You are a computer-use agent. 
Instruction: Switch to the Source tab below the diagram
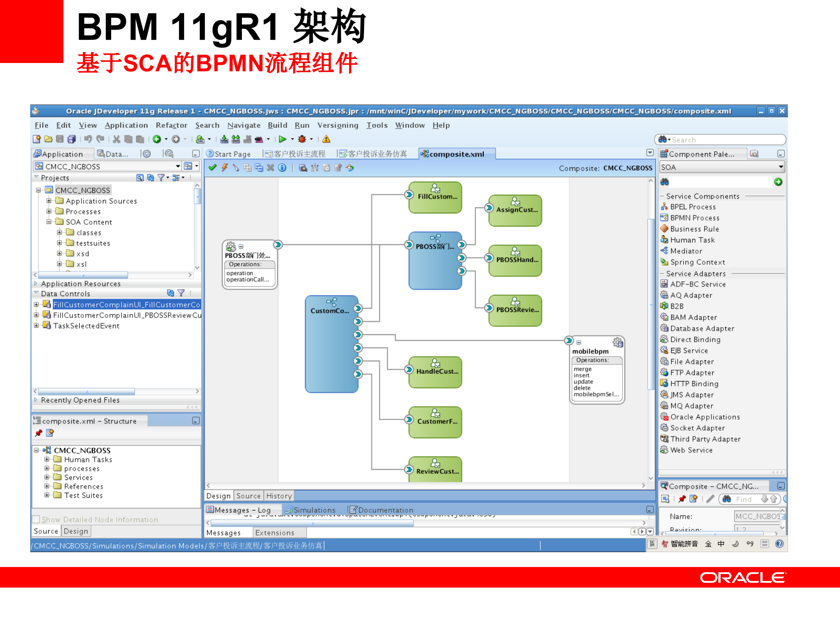coord(248,496)
